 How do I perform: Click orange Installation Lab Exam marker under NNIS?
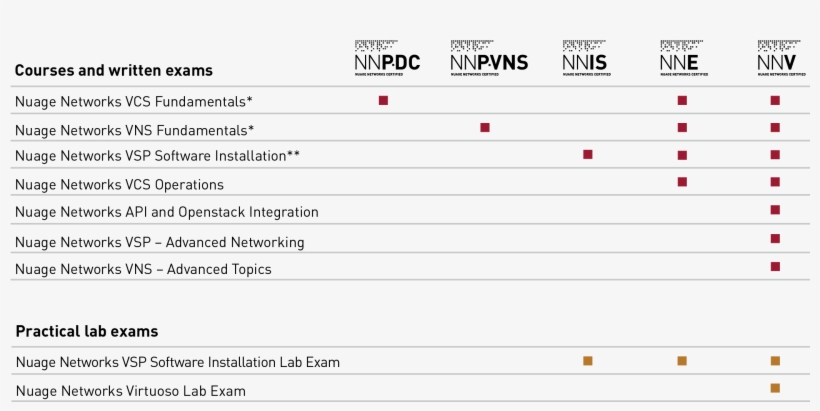(x=588, y=360)
